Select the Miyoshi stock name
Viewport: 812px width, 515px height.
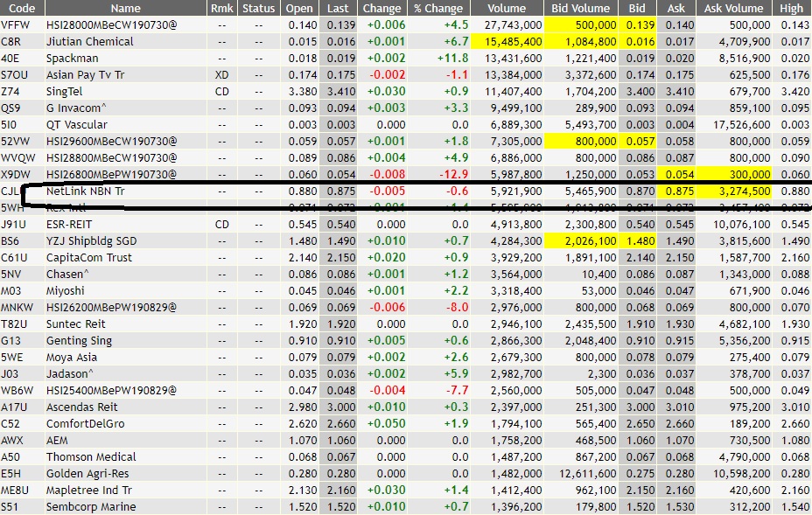click(x=66, y=291)
